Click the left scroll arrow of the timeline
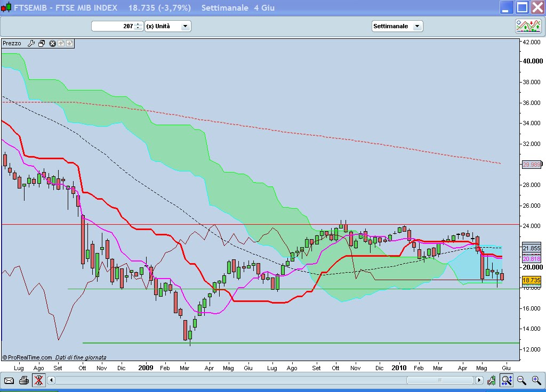Viewport: 546px width, 392px height. pyautogui.click(x=51, y=380)
